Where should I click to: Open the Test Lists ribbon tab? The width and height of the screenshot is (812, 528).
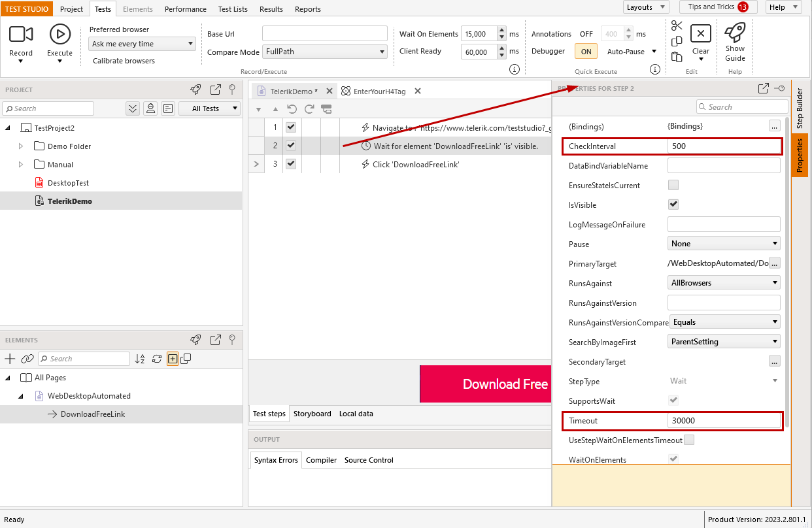pos(233,9)
